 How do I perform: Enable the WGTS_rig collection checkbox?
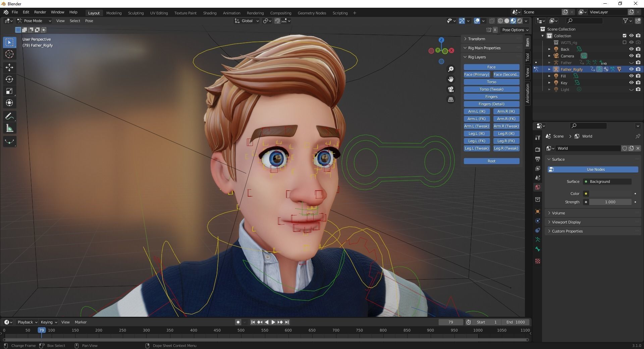pos(625,42)
